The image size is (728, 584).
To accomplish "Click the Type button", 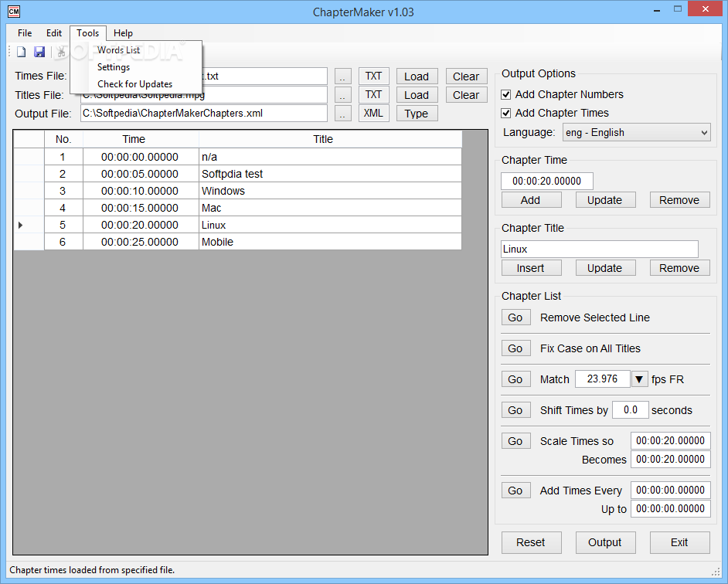I will [417, 114].
